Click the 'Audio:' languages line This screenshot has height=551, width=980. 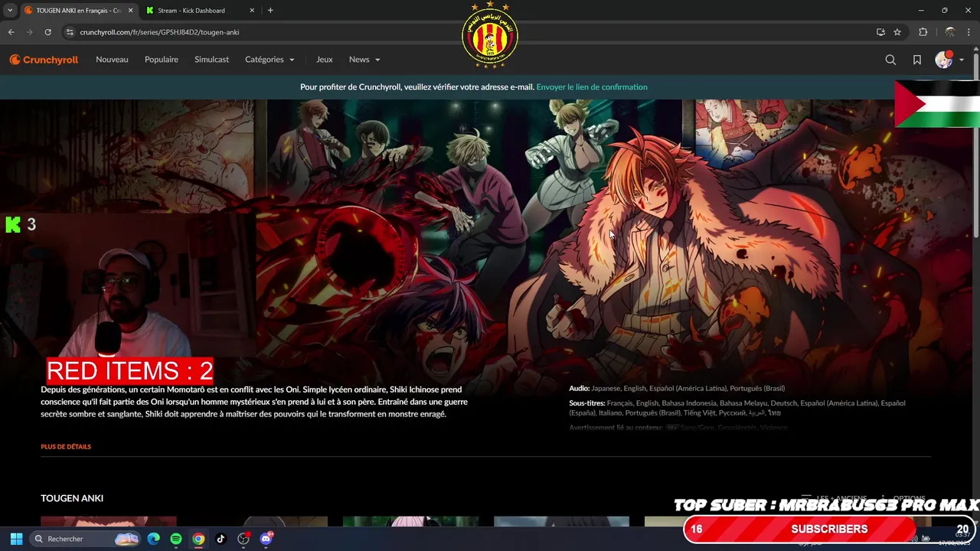tap(677, 389)
